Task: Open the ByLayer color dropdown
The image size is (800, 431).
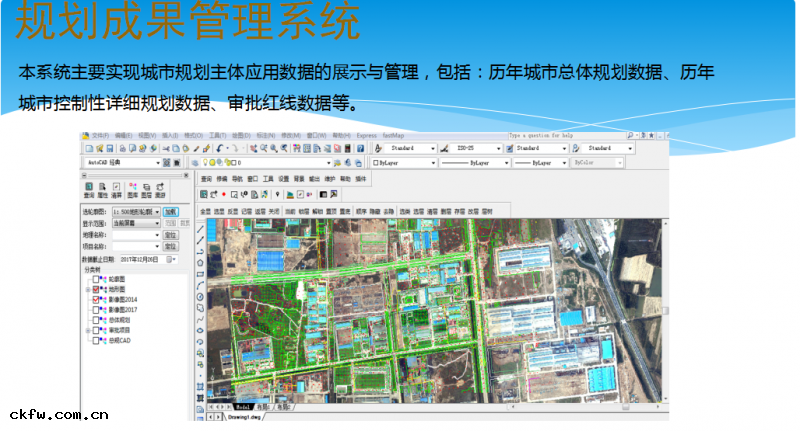Action: pos(433,161)
